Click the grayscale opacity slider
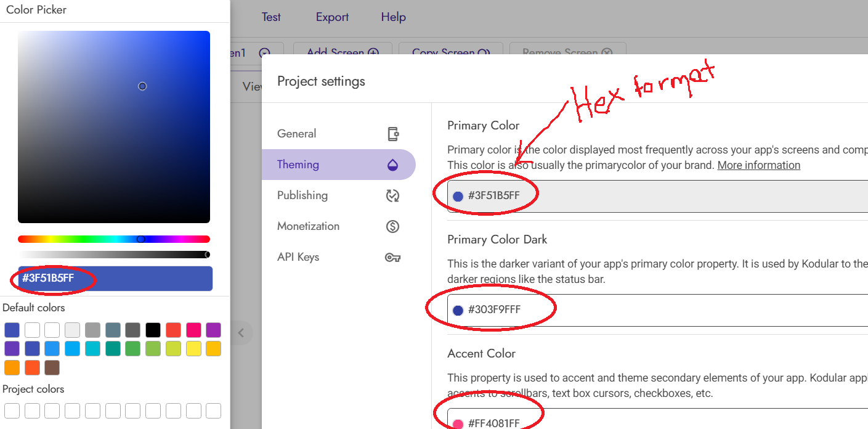This screenshot has height=429, width=868. [x=113, y=255]
